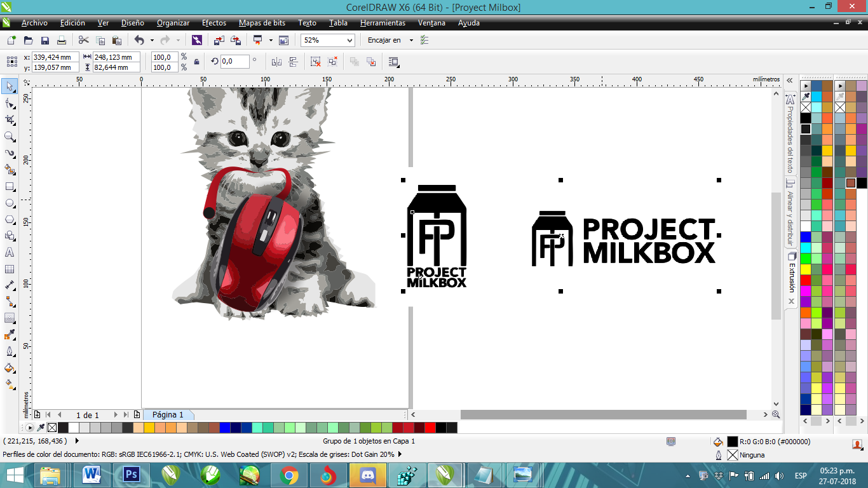Open the Efectos menu
This screenshot has width=868, height=488.
click(x=214, y=23)
